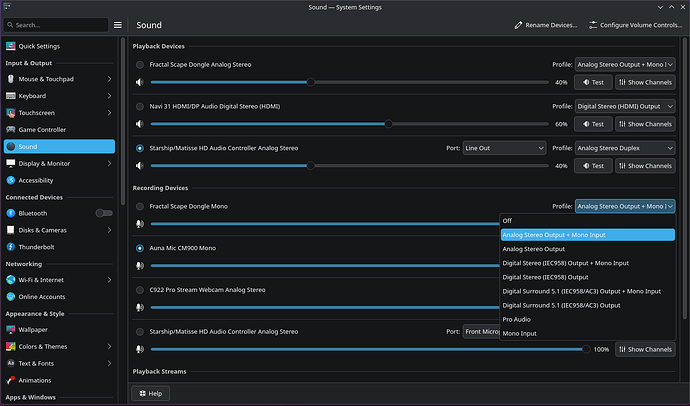The height and width of the screenshot is (406, 690).
Task: Mute Starship/Matisse recording microphone icon
Action: [x=139, y=349]
